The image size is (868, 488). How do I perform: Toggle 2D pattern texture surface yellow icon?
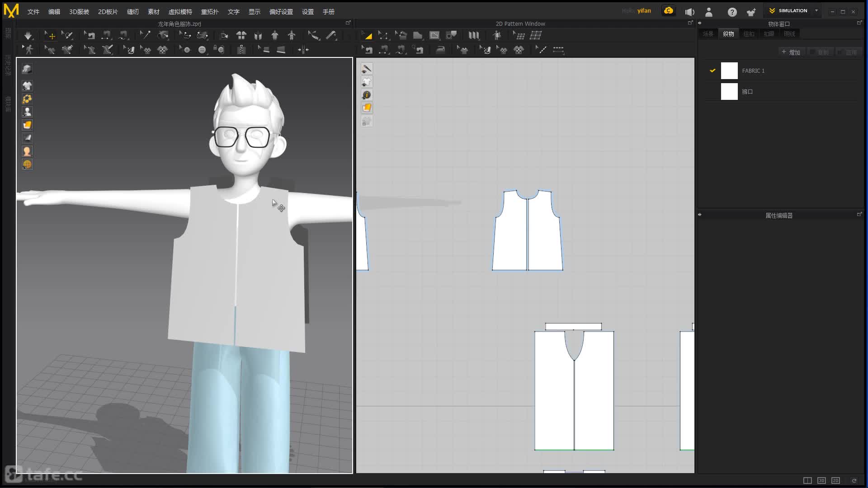[x=367, y=108]
